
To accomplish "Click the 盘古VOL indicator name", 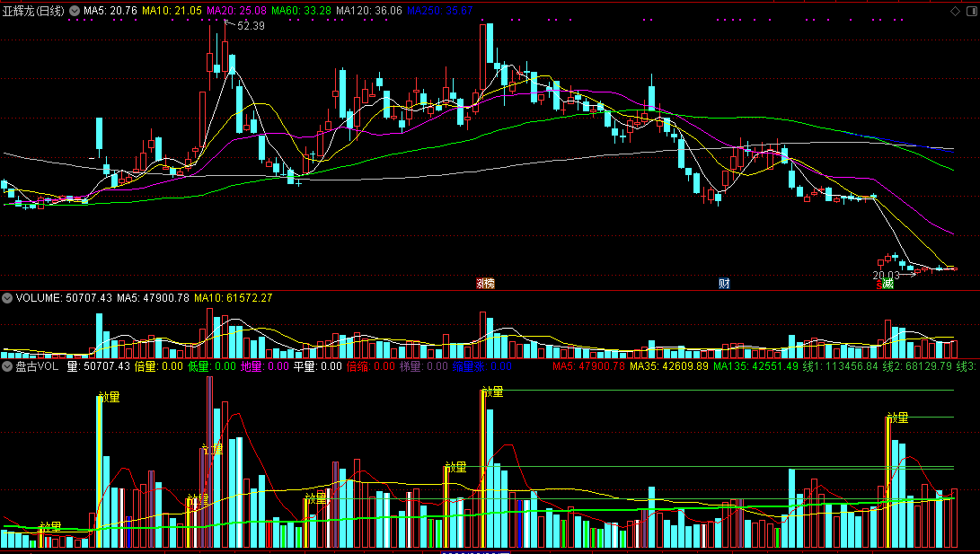I will pos(37,366).
